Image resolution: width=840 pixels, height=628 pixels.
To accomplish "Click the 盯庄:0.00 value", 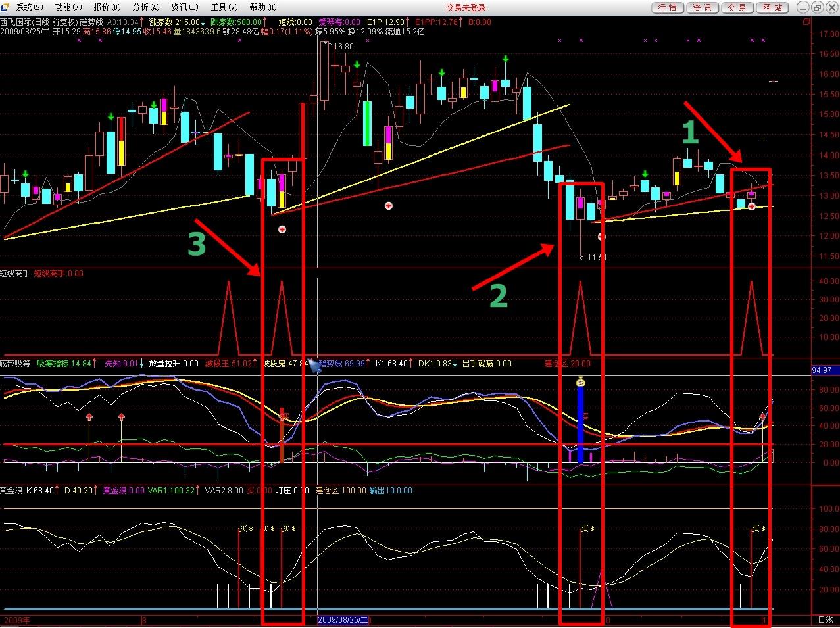I will click(x=292, y=491).
